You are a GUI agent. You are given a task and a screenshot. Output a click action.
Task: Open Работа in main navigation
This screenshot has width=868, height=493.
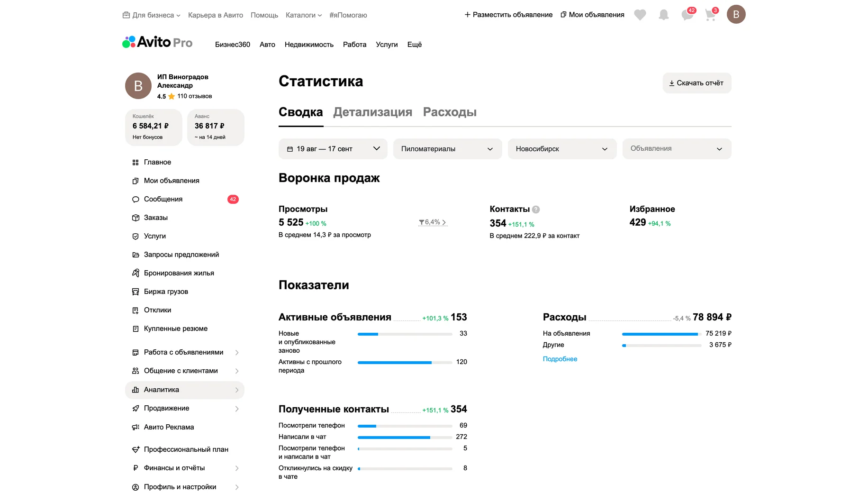coord(354,45)
